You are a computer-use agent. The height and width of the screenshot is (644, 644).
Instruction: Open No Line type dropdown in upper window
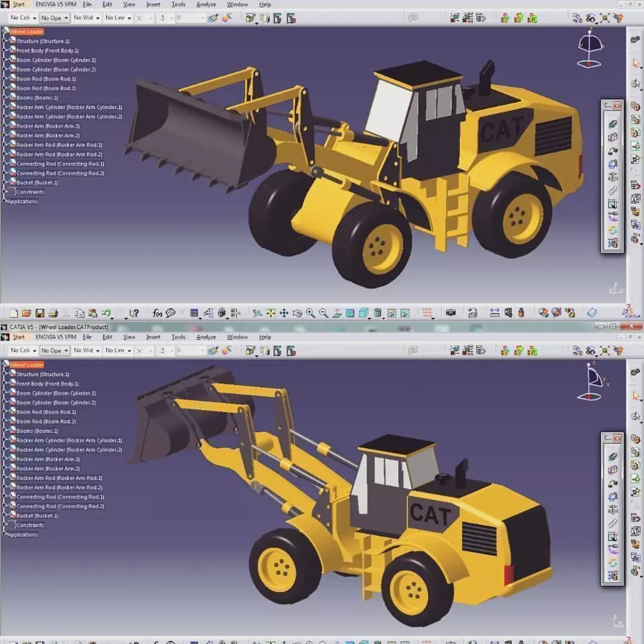(x=118, y=18)
